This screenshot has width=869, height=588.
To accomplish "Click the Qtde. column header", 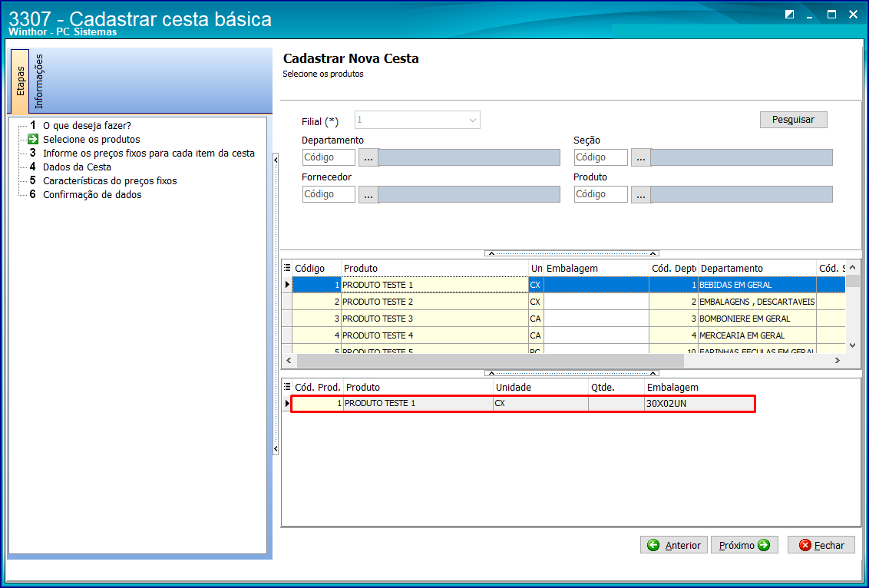I will (617, 388).
